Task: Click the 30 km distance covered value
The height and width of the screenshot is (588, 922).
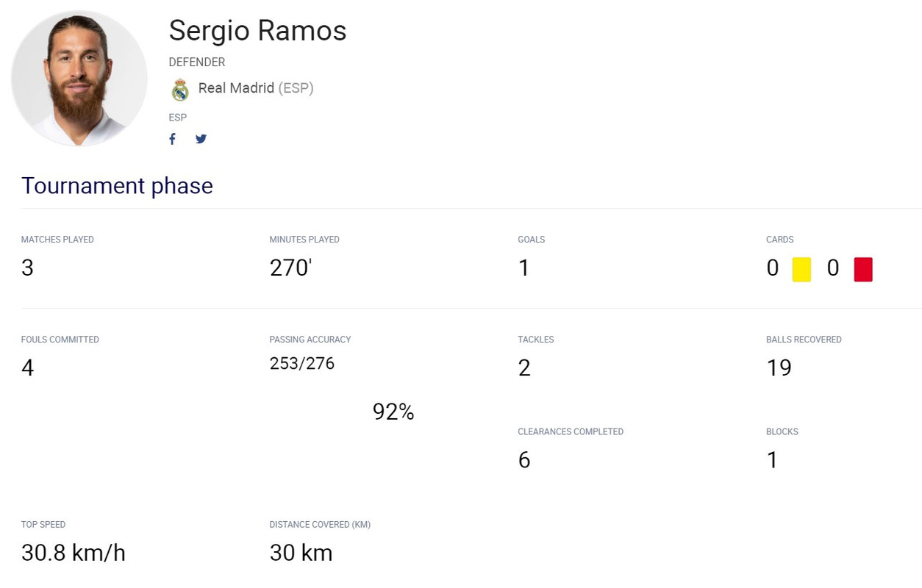Action: coord(301,553)
